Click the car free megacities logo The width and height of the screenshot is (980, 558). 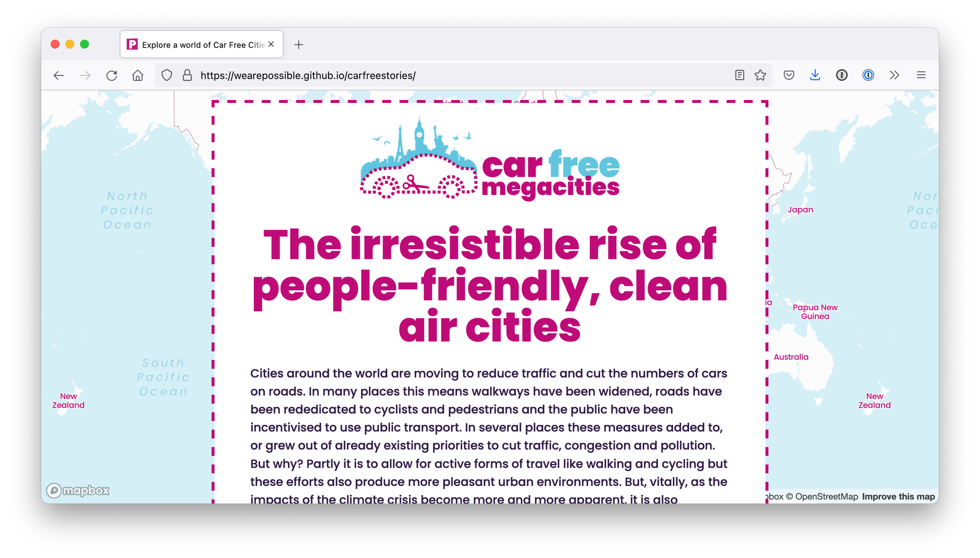pyautogui.click(x=490, y=159)
